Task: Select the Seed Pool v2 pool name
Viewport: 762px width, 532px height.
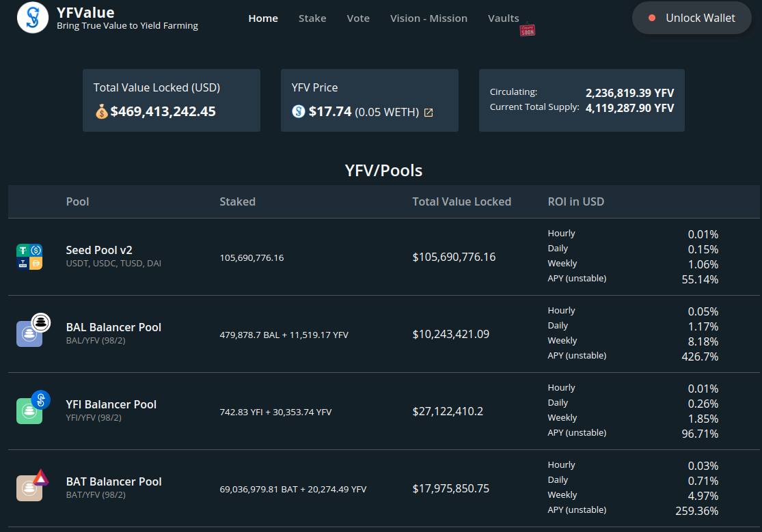Action: (x=99, y=250)
